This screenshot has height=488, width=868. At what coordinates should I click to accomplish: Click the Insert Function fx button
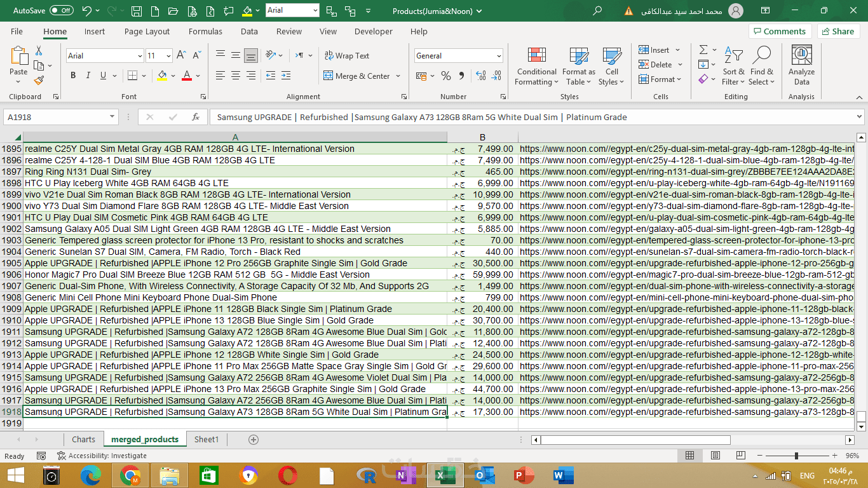tap(196, 117)
